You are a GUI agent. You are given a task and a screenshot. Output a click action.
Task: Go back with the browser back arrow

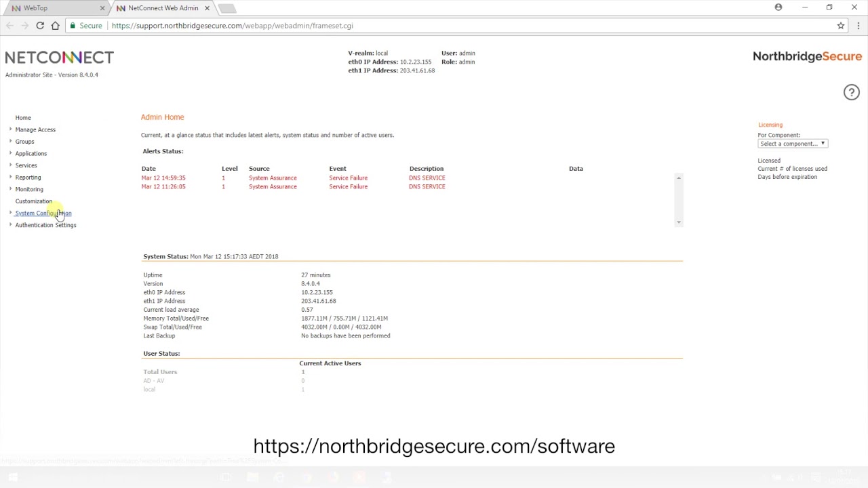[10, 26]
